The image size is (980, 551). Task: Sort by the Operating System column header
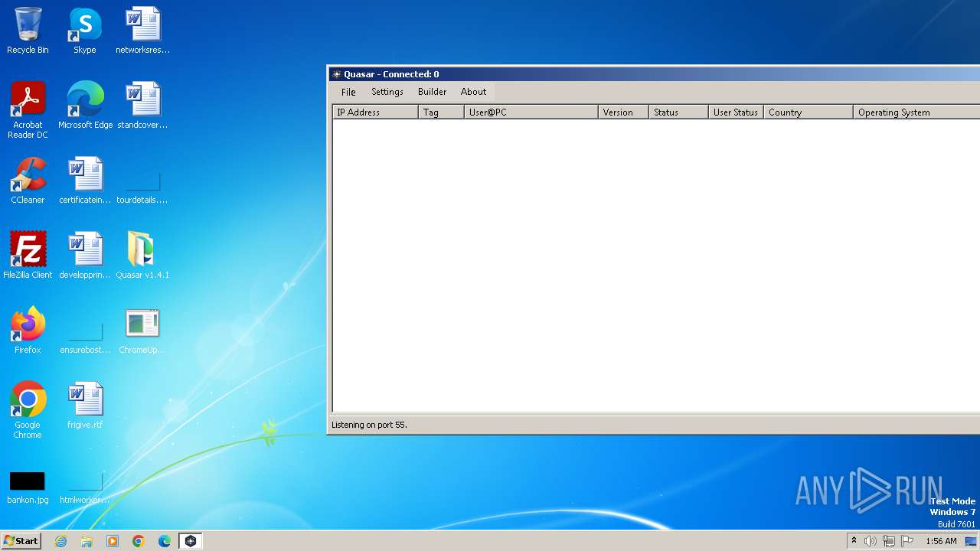coord(916,112)
